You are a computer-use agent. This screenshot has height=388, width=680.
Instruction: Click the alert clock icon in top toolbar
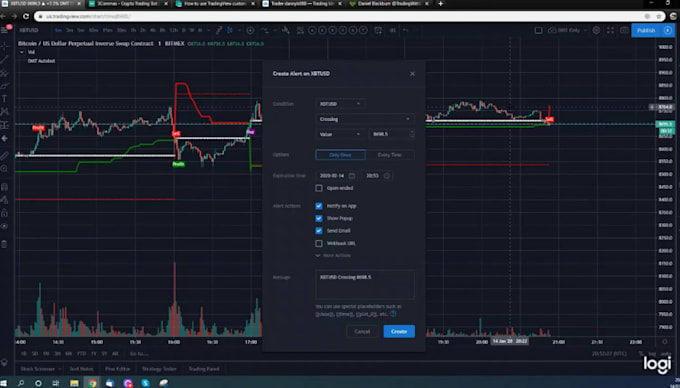(x=378, y=30)
